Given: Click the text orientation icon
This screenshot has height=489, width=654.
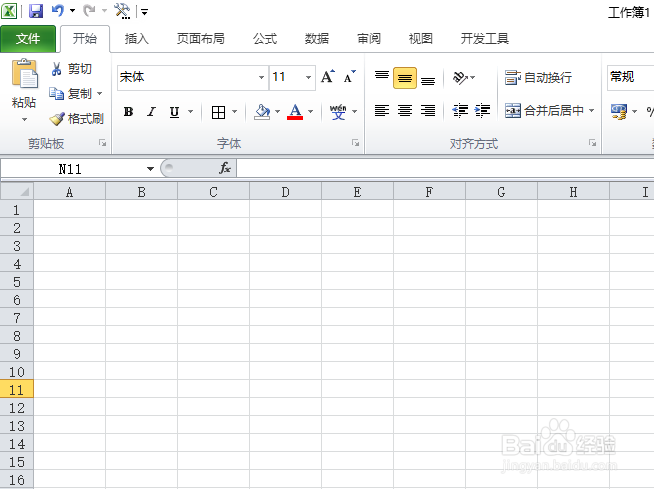Looking at the screenshot, I should pos(460,78).
